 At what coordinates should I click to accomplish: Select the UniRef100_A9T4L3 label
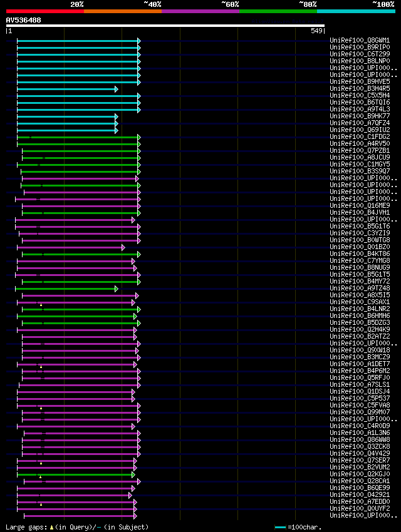click(360, 110)
